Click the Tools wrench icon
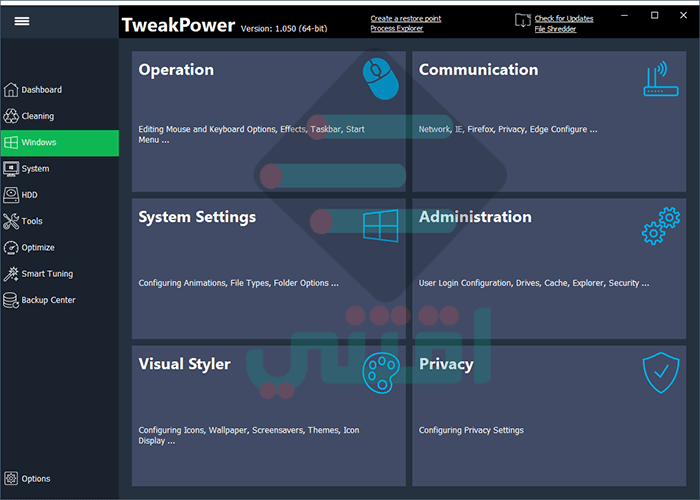 click(11, 221)
